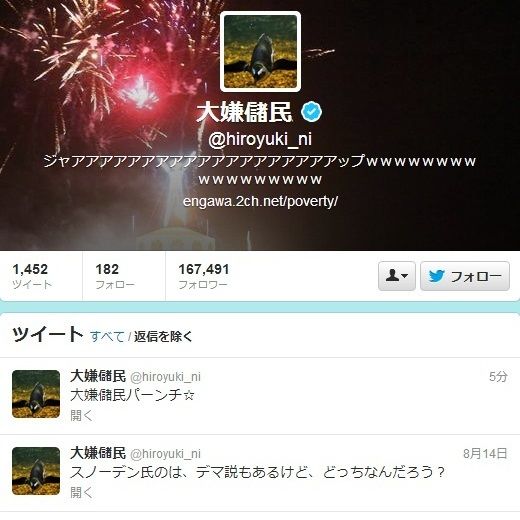Click the @hiroyuki_ni handle in the first tweet
This screenshot has width=520, height=520.
click(x=165, y=377)
